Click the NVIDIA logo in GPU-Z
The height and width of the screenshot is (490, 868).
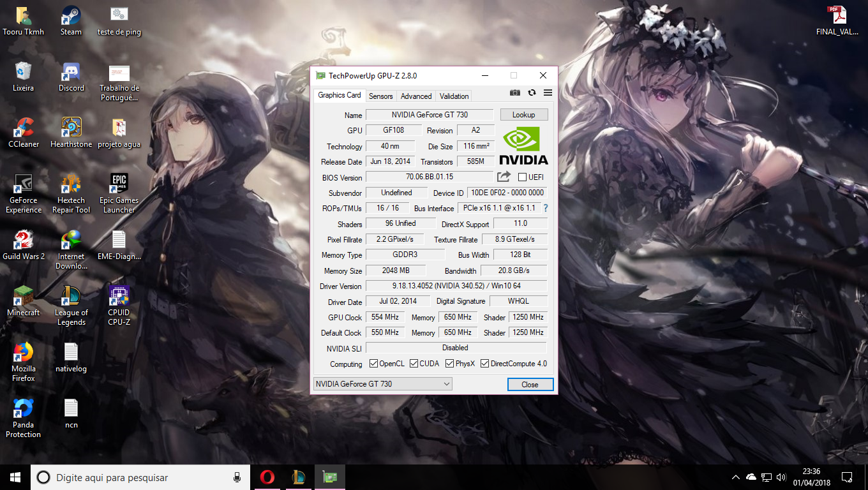[x=523, y=145]
